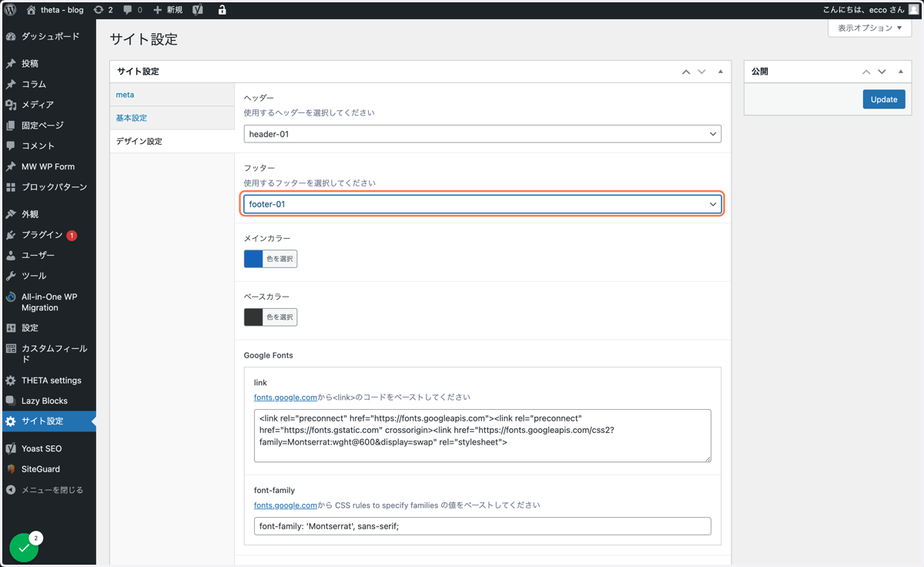
Task: Move the サイト設定 box down
Action: pos(701,72)
